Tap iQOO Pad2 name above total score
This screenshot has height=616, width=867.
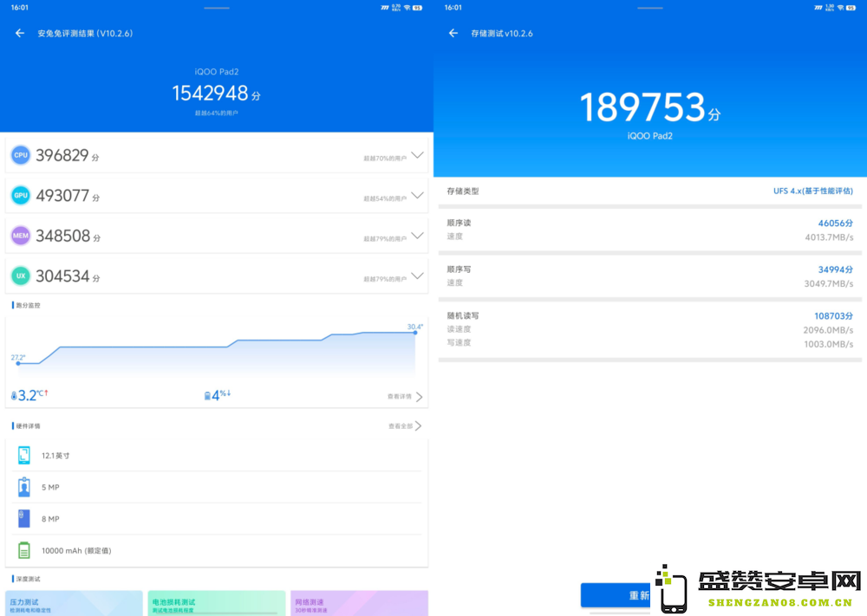(216, 72)
